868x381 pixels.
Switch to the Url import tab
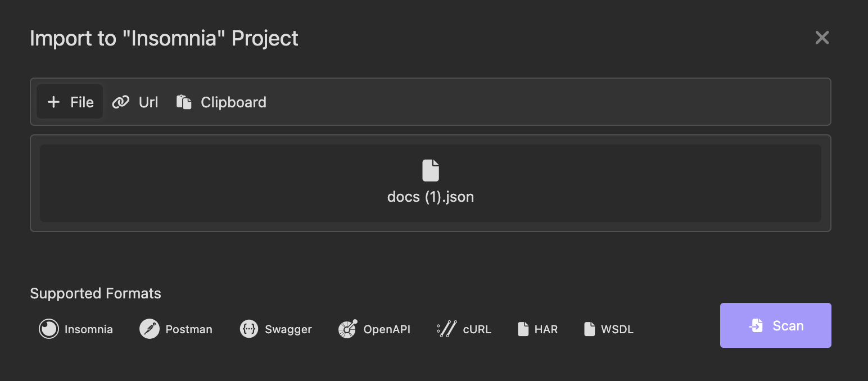click(135, 102)
